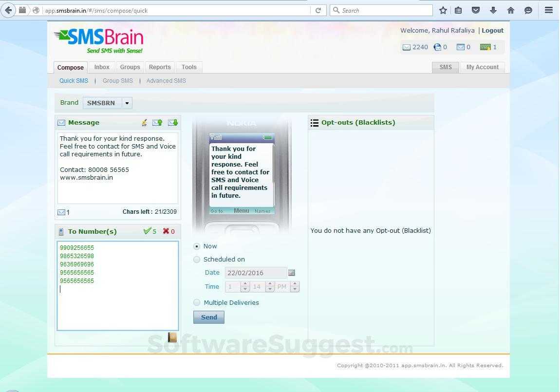The height and width of the screenshot is (392, 560).
Task: Click the browser Search box
Action: (381, 10)
